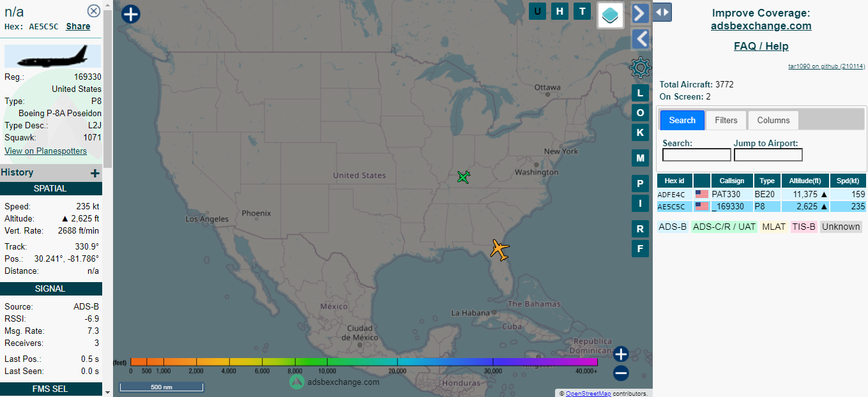Click the adsbexchange logo icon on map
The height and width of the screenshot is (397, 868).
pos(296,382)
